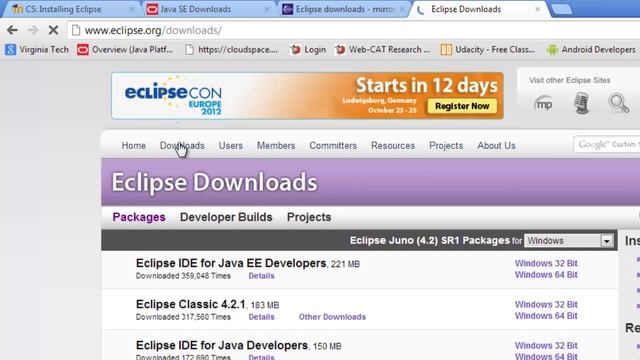This screenshot has width=640, height=360.
Task: Open the https://cloudspace bookmark
Action: click(x=231, y=50)
